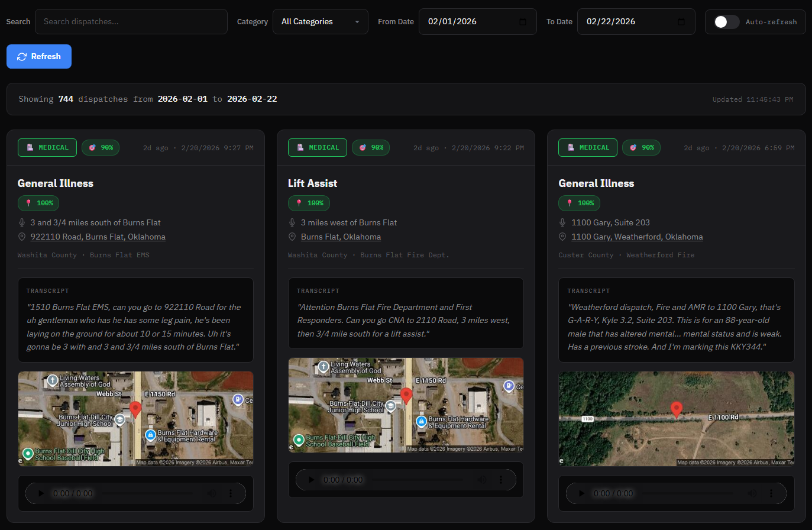This screenshot has height=530, width=812.
Task: Mute the Lift Assist card's audio player
Action: coord(483,479)
